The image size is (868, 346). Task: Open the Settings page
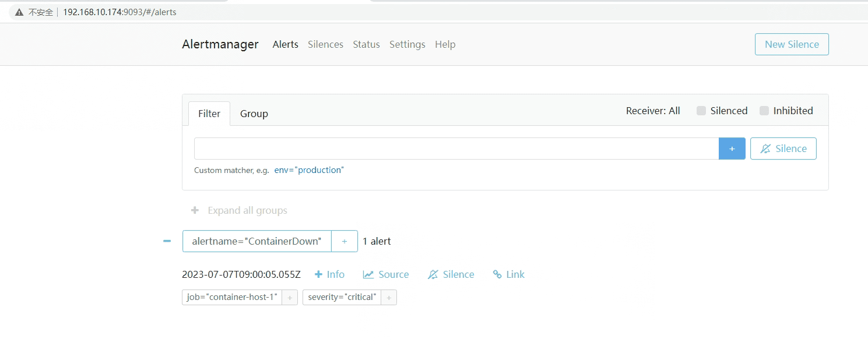[x=407, y=44]
